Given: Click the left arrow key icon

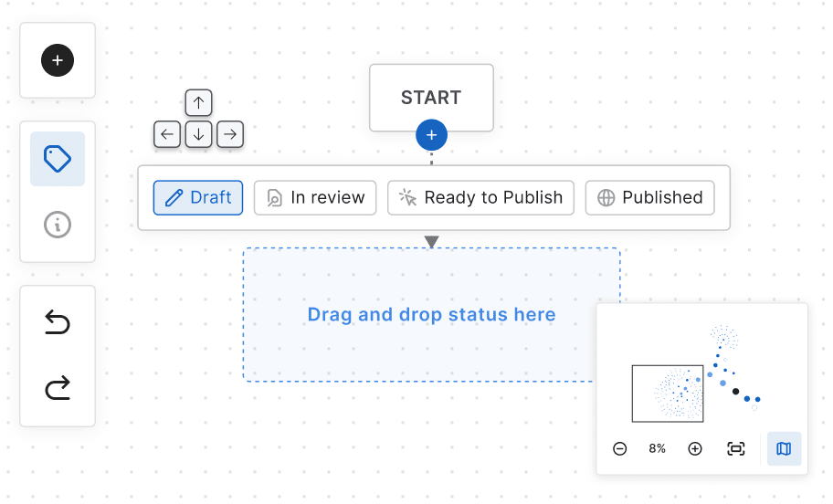Looking at the screenshot, I should [x=167, y=134].
